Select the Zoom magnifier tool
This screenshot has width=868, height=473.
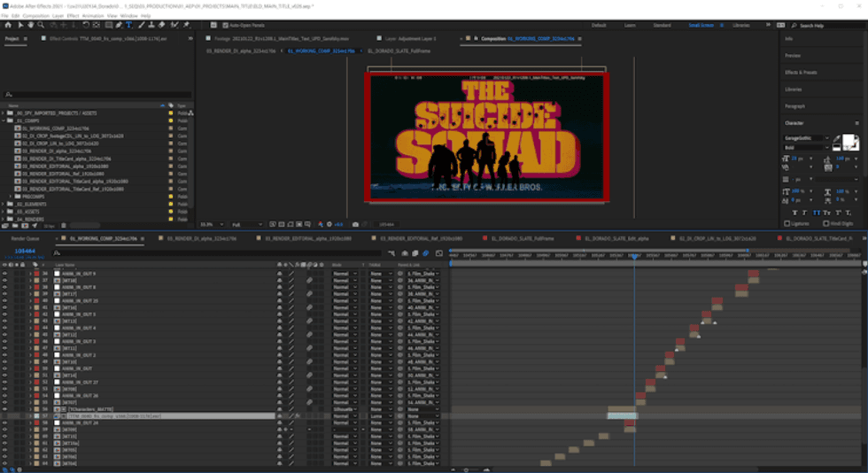pos(41,25)
